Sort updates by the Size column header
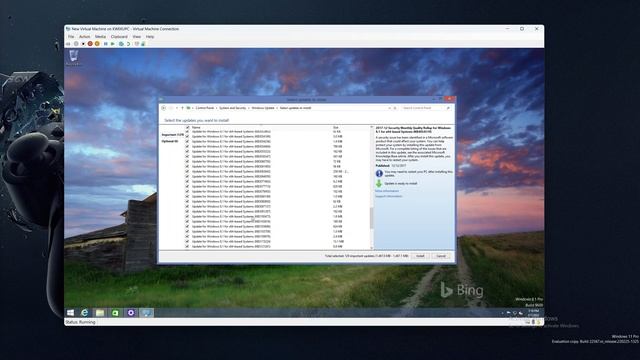This screenshot has width=640, height=360. (336, 127)
